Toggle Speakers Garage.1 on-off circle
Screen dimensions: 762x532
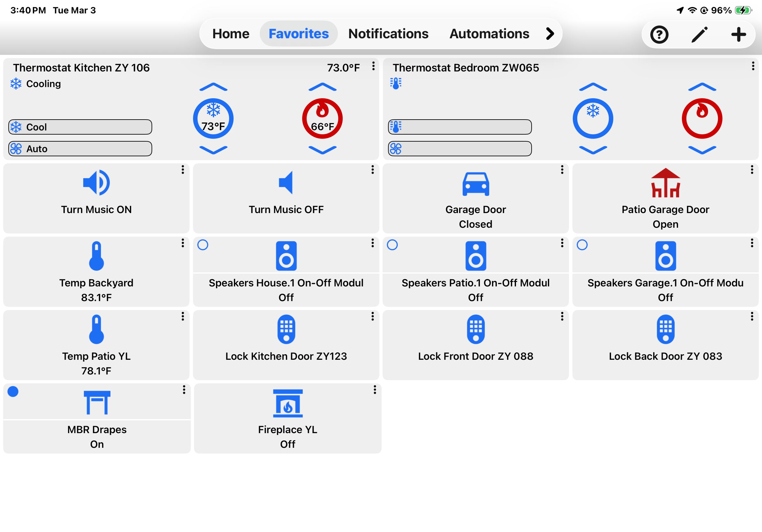click(x=582, y=245)
